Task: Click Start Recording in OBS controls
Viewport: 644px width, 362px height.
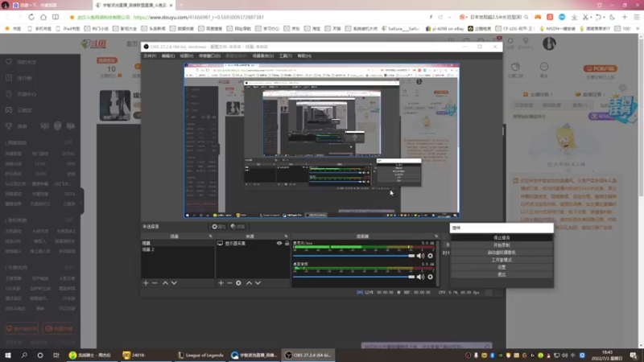Action: coord(502,245)
